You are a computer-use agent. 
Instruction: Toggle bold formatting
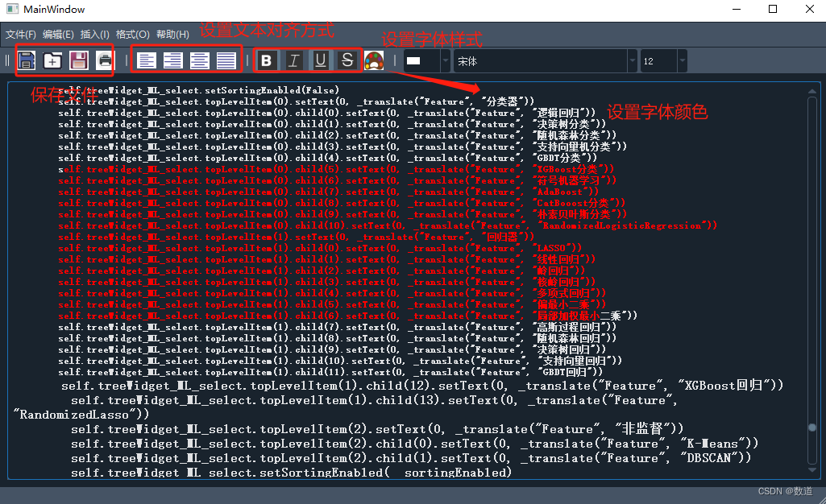[x=267, y=60]
